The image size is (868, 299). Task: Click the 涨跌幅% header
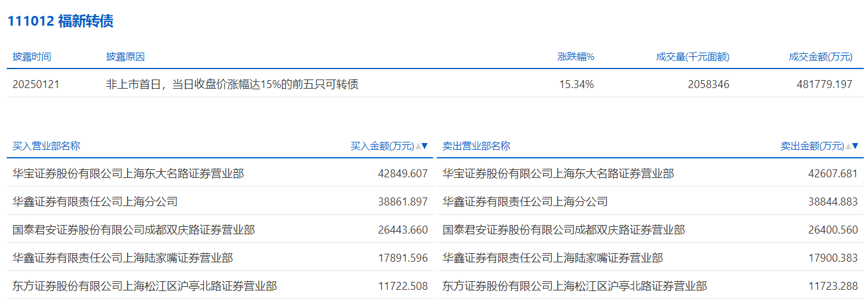pyautogui.click(x=576, y=57)
